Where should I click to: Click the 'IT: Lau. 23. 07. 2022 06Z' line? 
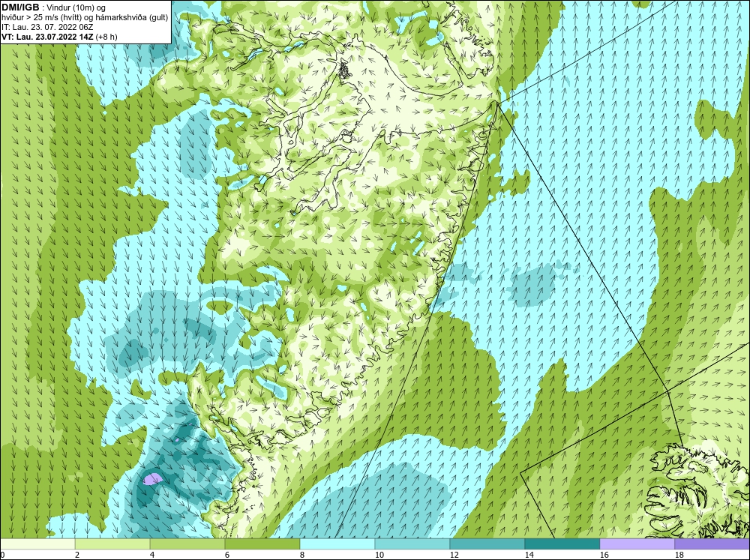tap(47, 27)
